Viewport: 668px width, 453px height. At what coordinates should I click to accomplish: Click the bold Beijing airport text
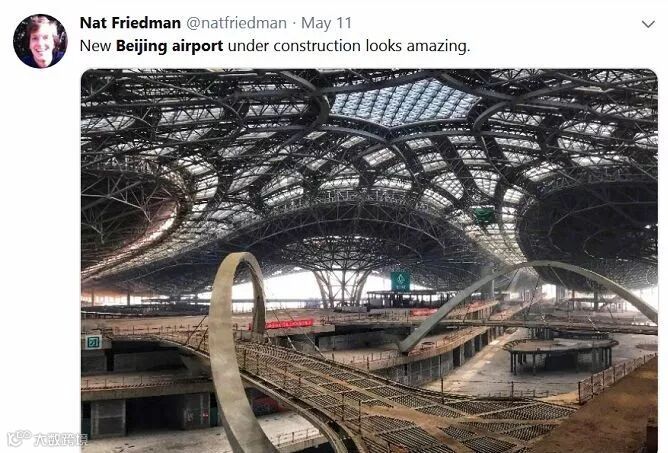(x=169, y=46)
